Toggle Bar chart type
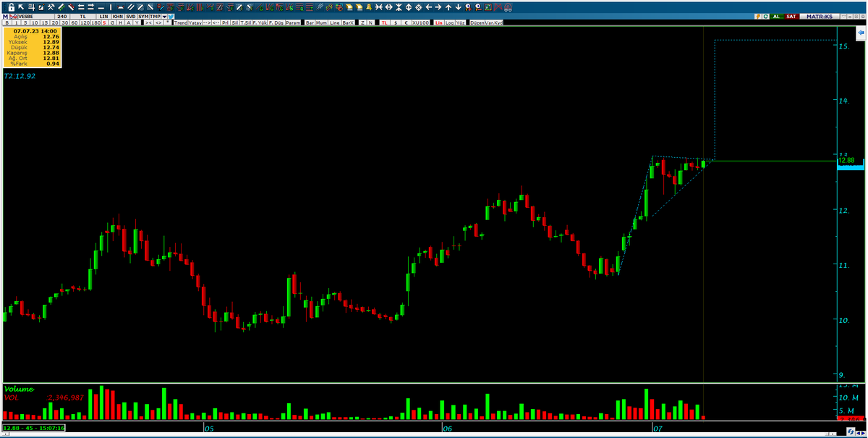 (x=310, y=23)
